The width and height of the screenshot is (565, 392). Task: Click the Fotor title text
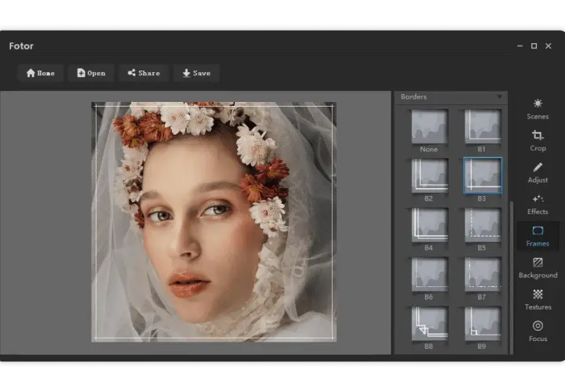pos(21,46)
